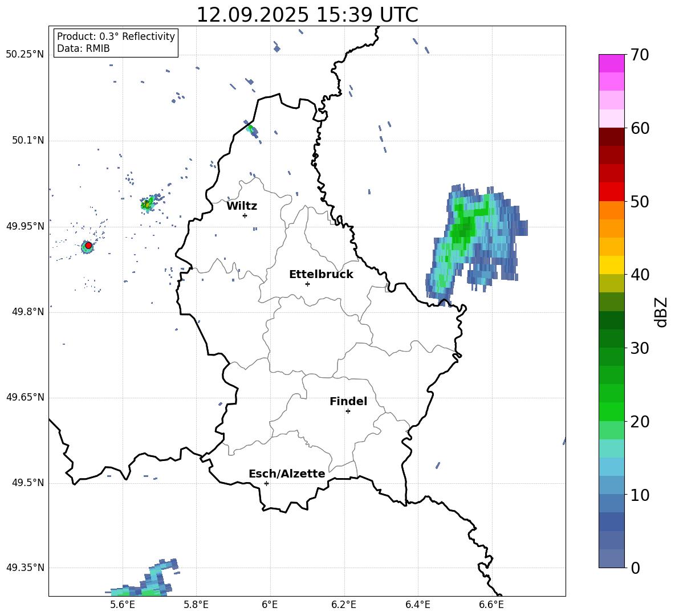Click the 30 value on colorbar
This screenshot has width=675, height=616.
click(640, 348)
